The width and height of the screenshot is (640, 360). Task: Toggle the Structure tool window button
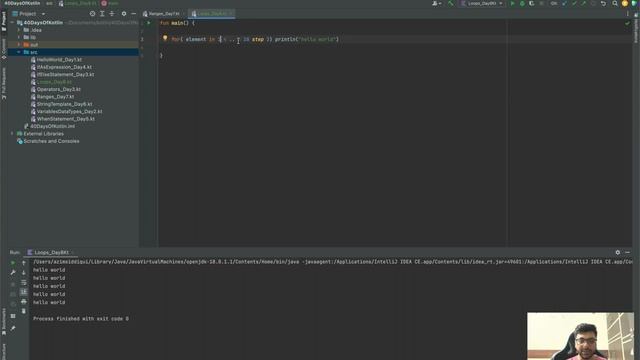pos(4,351)
